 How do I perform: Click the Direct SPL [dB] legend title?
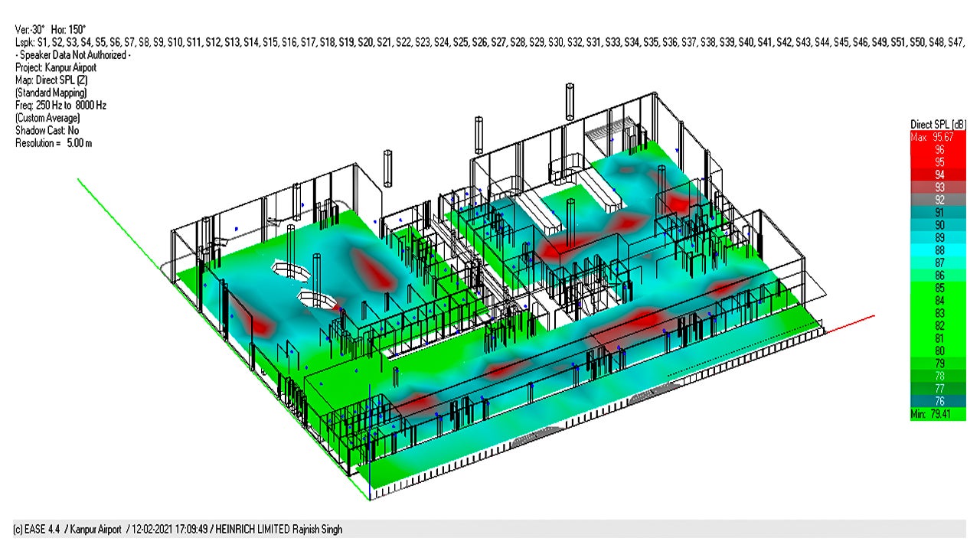pos(938,125)
